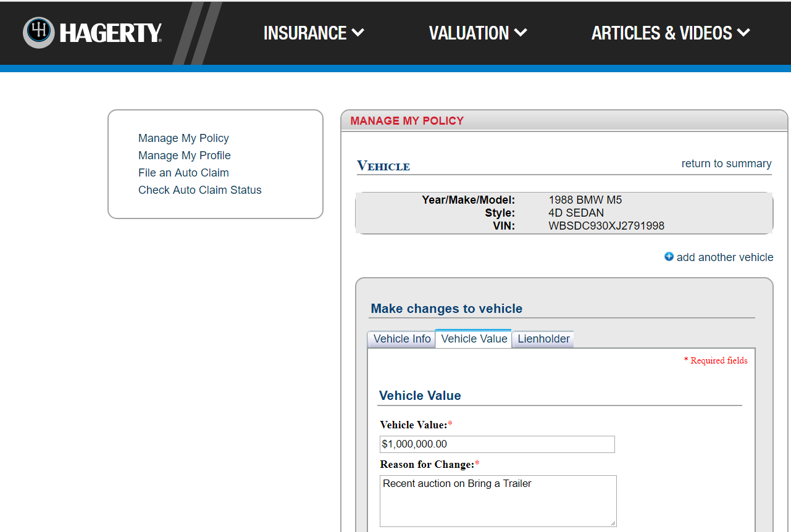Click the return to summary link

pyautogui.click(x=726, y=164)
